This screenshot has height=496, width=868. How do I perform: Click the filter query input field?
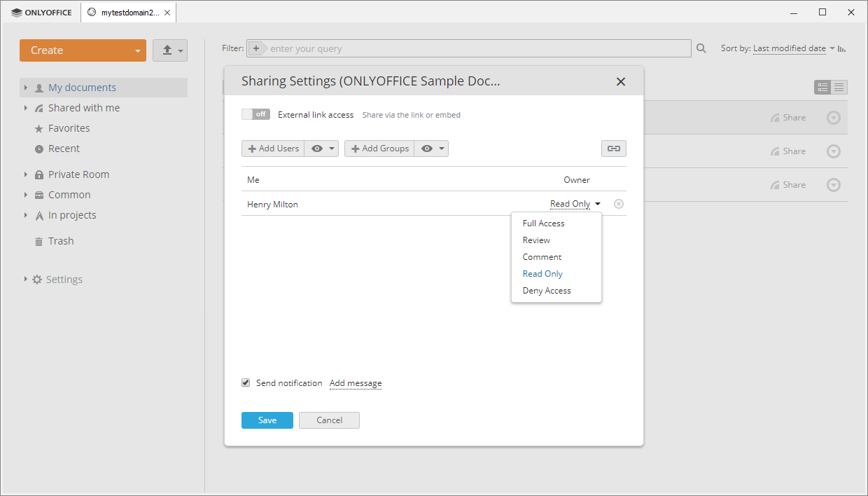coord(476,48)
